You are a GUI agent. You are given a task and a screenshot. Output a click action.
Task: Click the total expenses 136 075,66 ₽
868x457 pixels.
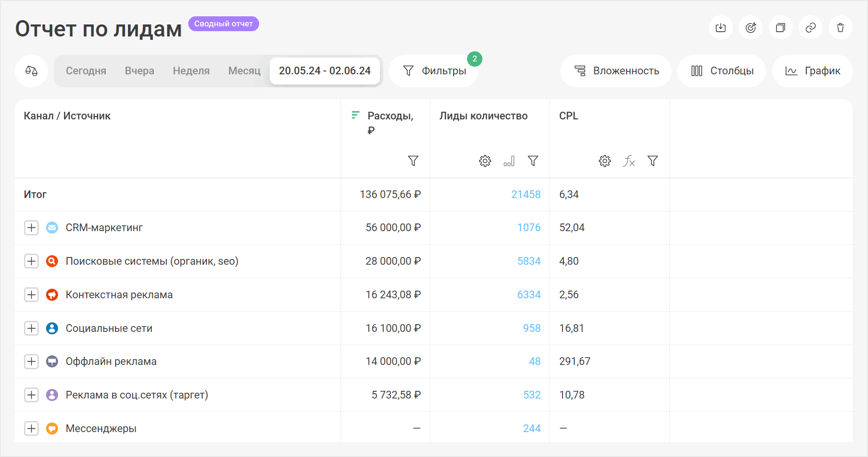pyautogui.click(x=390, y=195)
